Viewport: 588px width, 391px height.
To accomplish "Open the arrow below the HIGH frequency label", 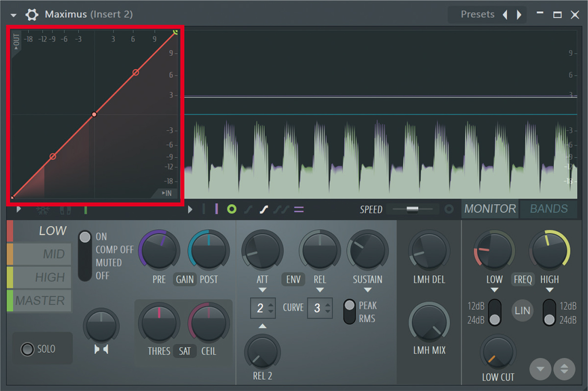I will (549, 290).
